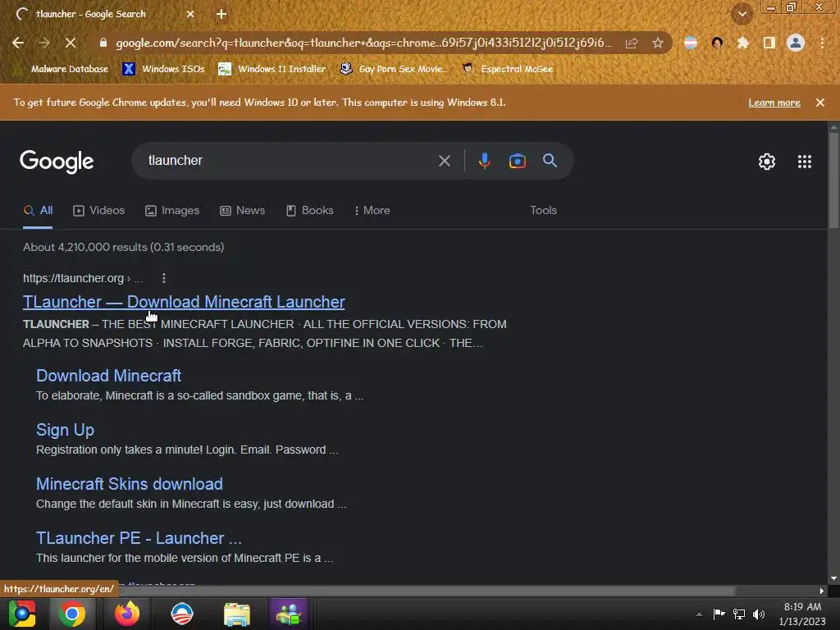Clear the search query with X
This screenshot has width=840, height=630.
(444, 161)
